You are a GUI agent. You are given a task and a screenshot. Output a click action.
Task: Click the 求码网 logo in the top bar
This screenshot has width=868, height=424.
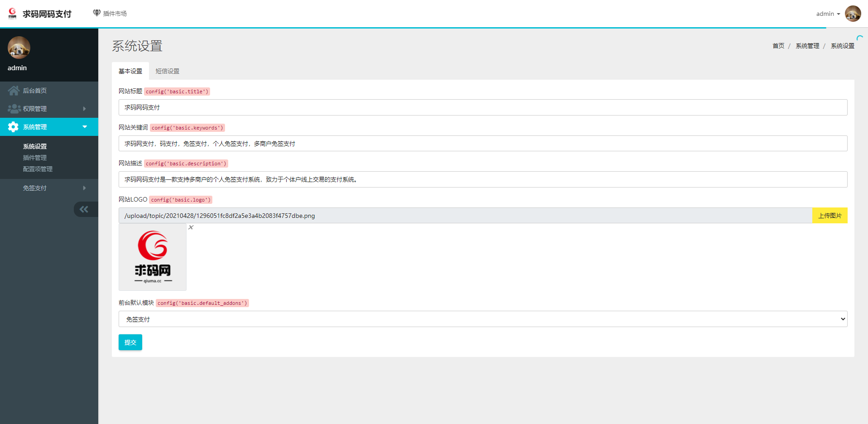pos(12,14)
